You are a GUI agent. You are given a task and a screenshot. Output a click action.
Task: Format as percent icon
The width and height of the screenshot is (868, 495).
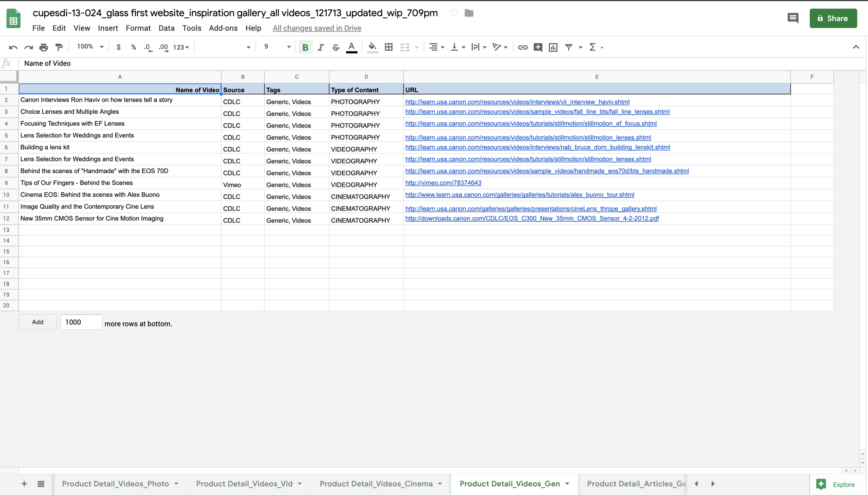[134, 47]
